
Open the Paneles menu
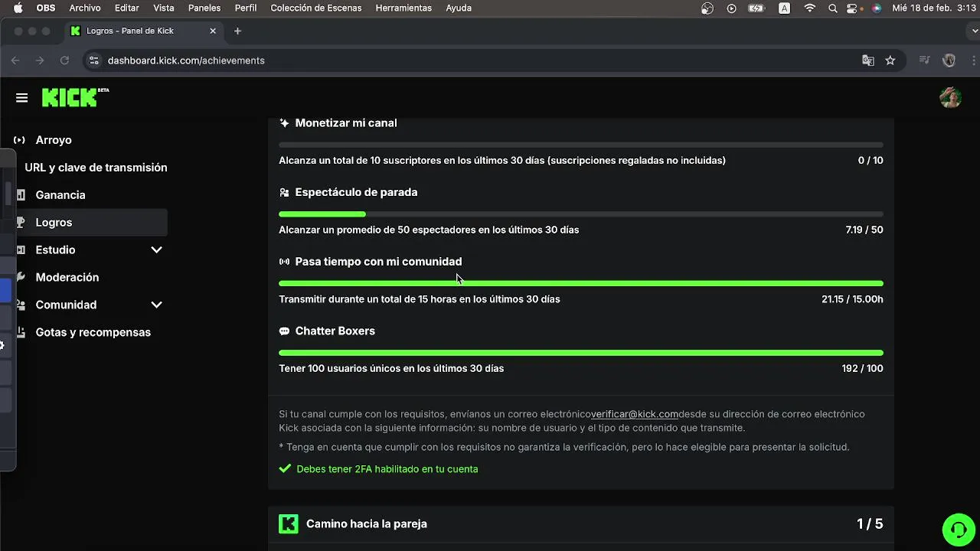pyautogui.click(x=204, y=8)
